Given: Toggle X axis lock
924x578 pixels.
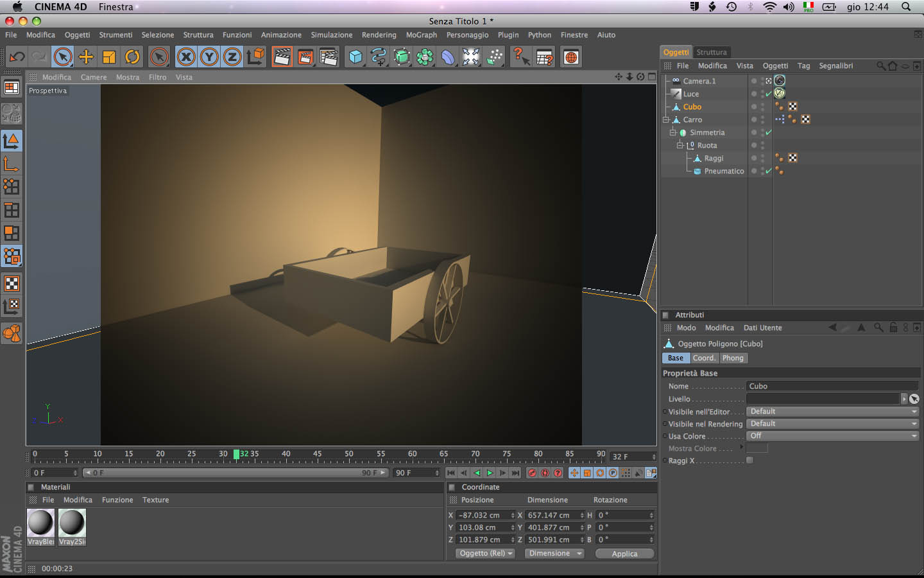Looking at the screenshot, I should [186, 57].
